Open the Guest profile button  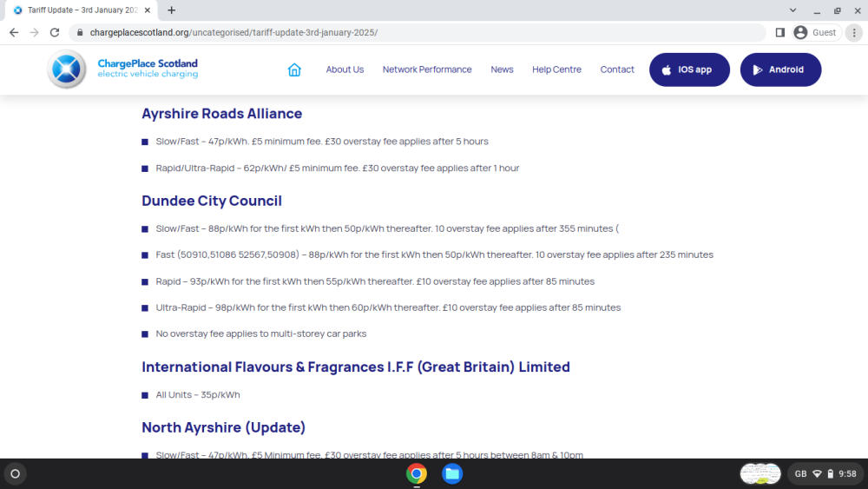click(815, 33)
